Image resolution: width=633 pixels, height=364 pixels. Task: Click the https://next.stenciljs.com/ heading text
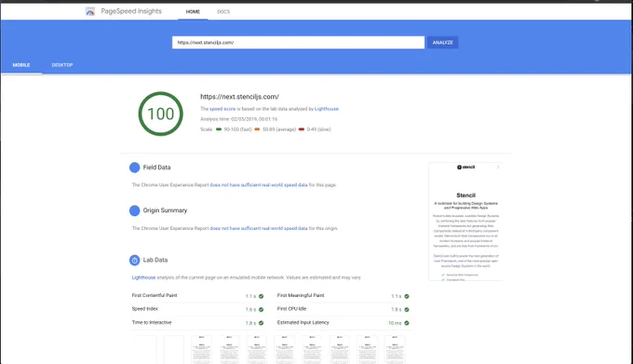(240, 97)
